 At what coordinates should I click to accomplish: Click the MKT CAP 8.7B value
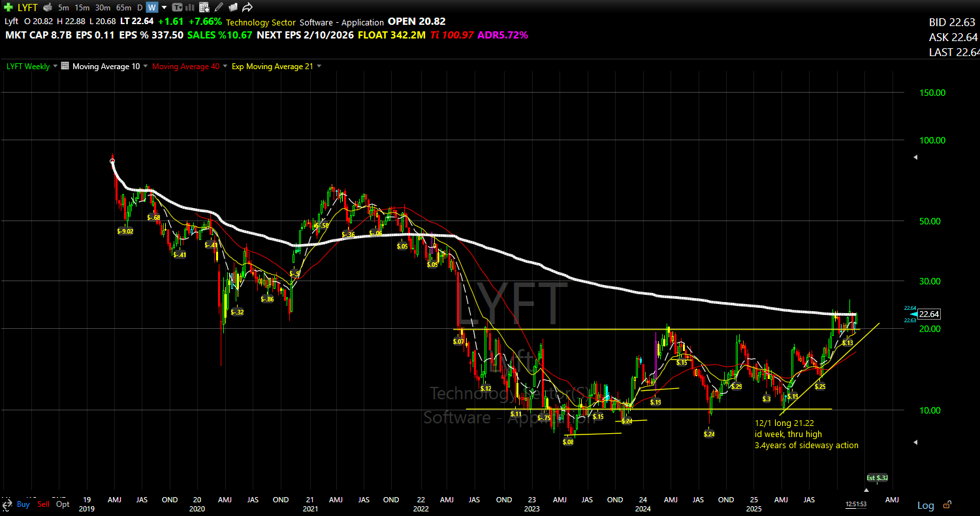38,35
